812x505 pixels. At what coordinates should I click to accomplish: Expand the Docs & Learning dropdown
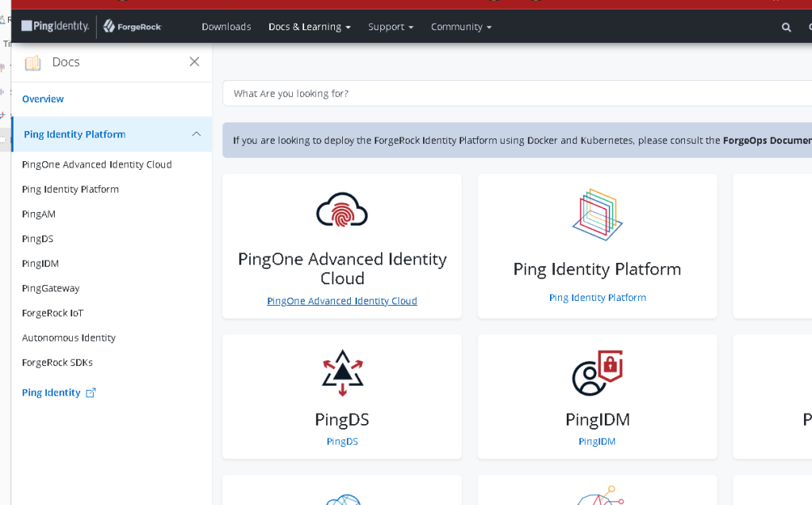[x=309, y=26]
